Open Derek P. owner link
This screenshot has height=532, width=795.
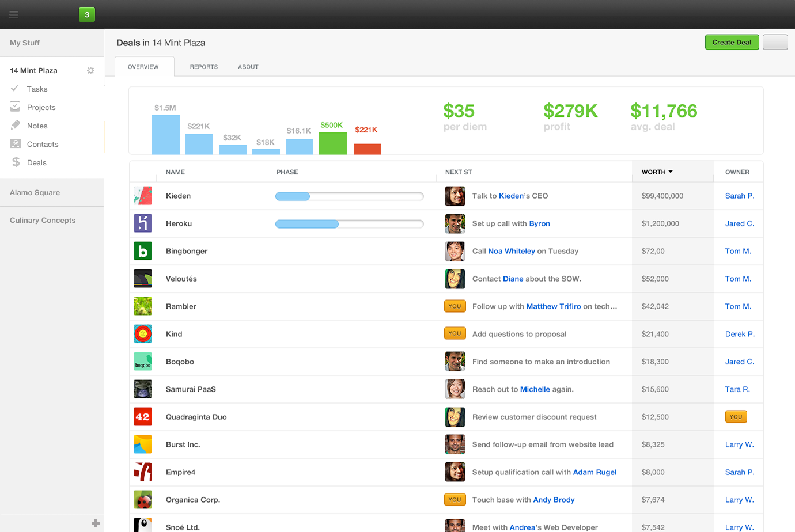740,334
